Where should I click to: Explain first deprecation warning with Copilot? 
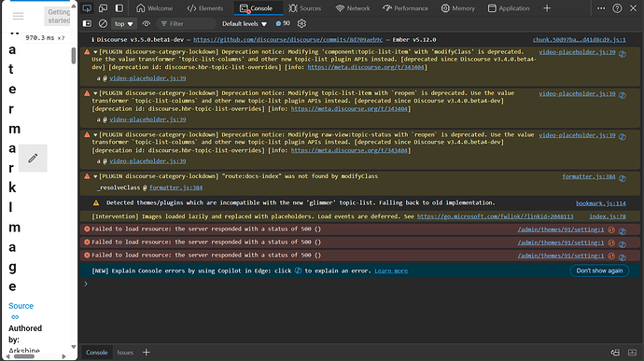tap(623, 54)
